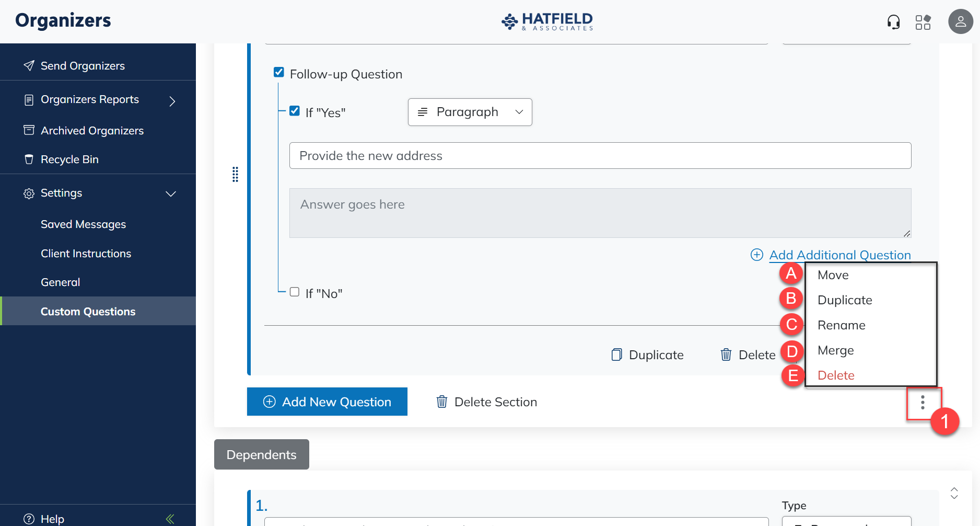Open the user profile avatar

coord(960,21)
